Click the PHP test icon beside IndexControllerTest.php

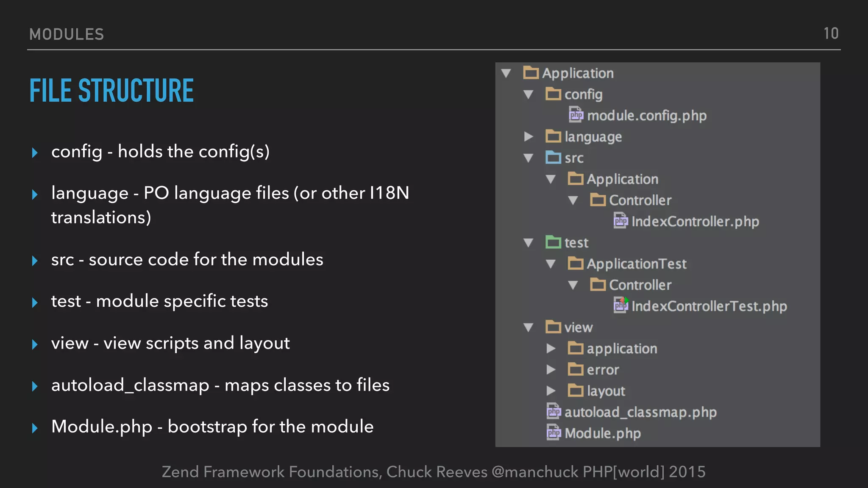[620, 305]
